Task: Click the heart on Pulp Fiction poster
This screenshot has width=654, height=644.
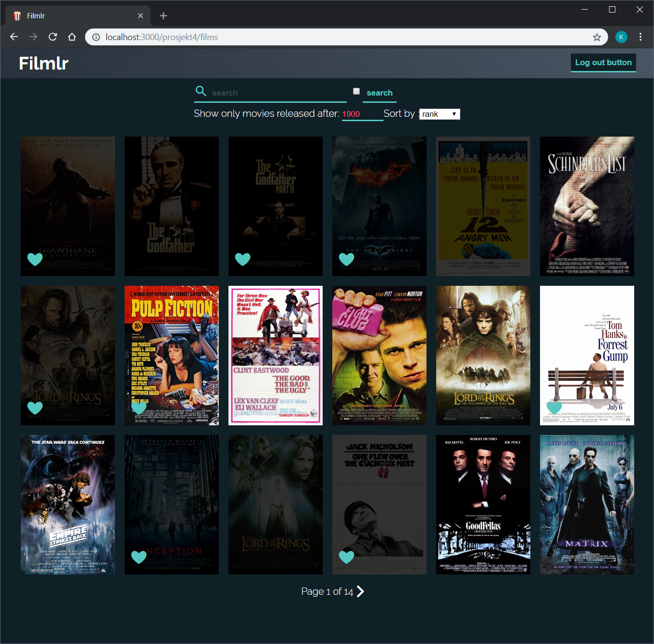Action: click(139, 408)
